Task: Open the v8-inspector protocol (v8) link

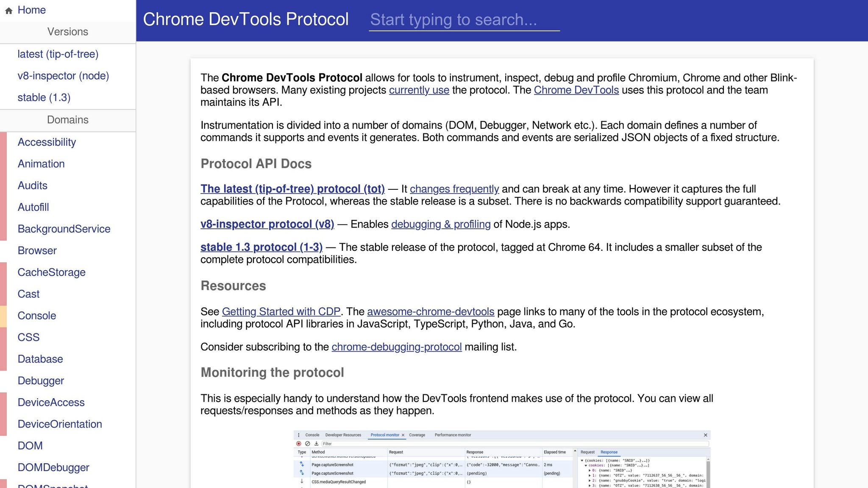Action: point(267,224)
